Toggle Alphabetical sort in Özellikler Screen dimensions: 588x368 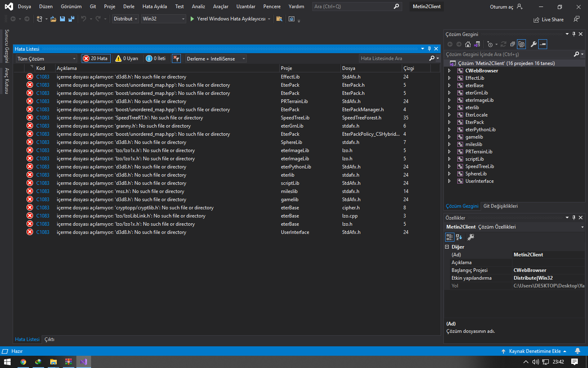pyautogui.click(x=459, y=237)
